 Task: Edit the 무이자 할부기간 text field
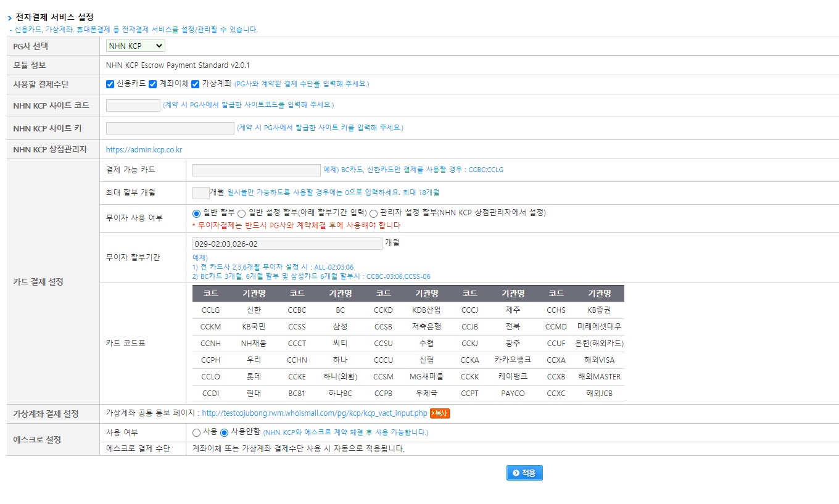click(x=287, y=242)
